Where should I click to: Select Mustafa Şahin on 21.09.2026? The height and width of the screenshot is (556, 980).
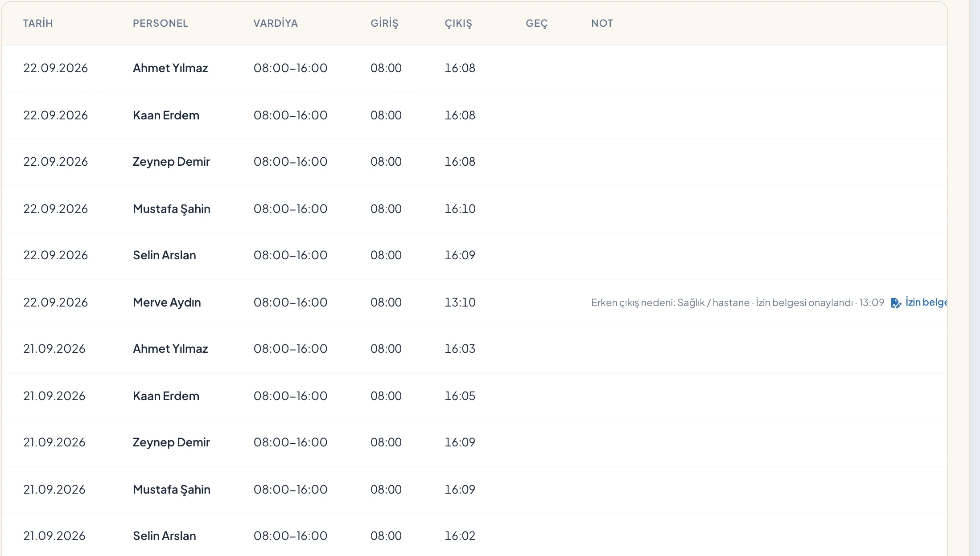click(x=172, y=490)
